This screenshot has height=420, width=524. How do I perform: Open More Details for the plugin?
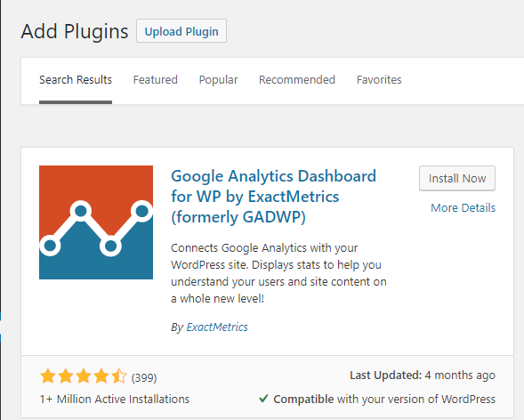click(x=464, y=208)
